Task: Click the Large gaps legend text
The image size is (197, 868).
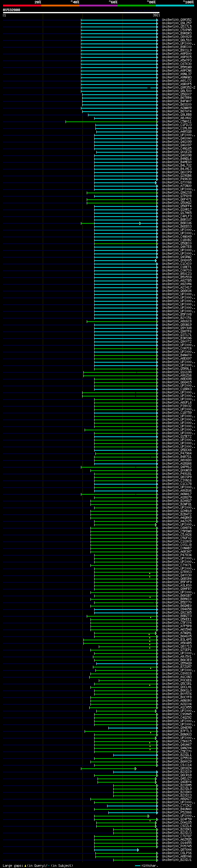Action: pyautogui.click(x=38, y=865)
